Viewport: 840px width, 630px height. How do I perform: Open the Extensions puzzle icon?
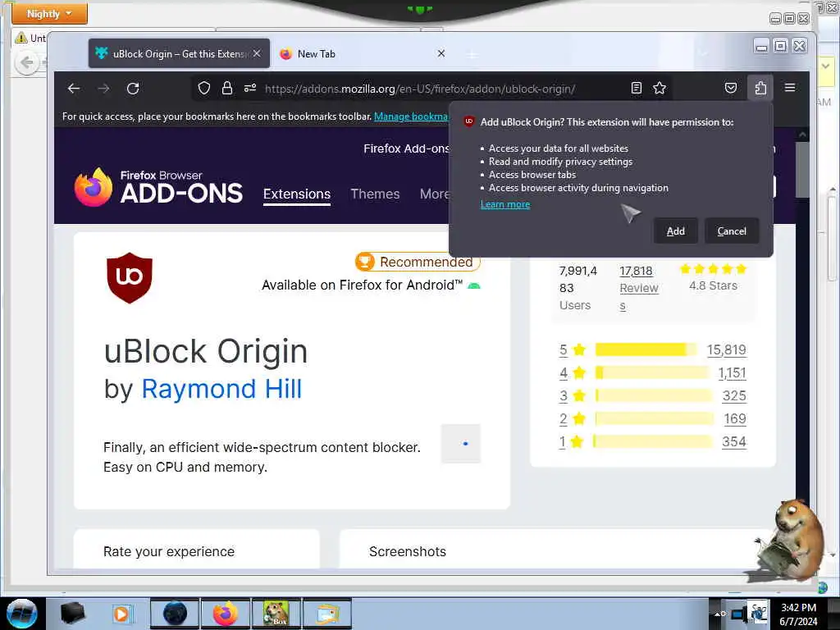coord(760,88)
